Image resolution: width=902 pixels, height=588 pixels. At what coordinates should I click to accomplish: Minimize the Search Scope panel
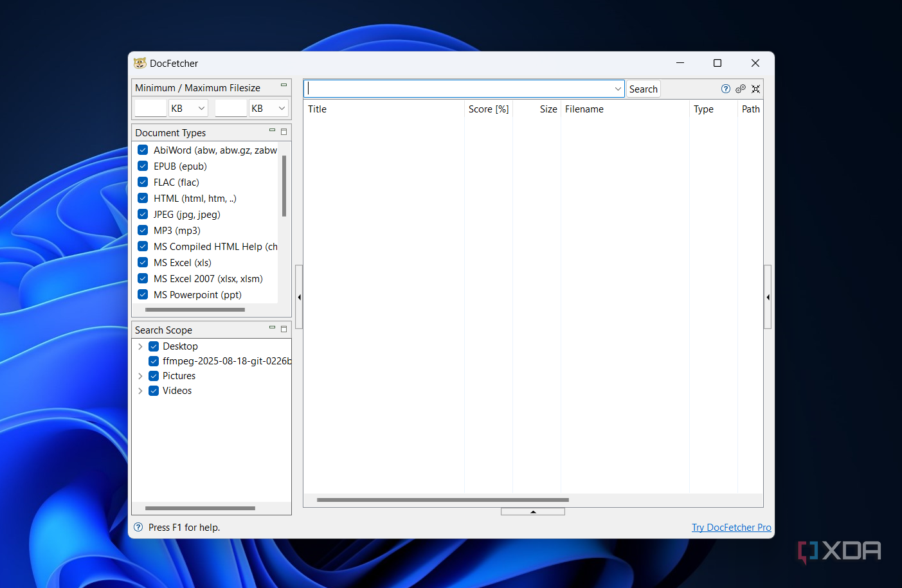tap(272, 328)
